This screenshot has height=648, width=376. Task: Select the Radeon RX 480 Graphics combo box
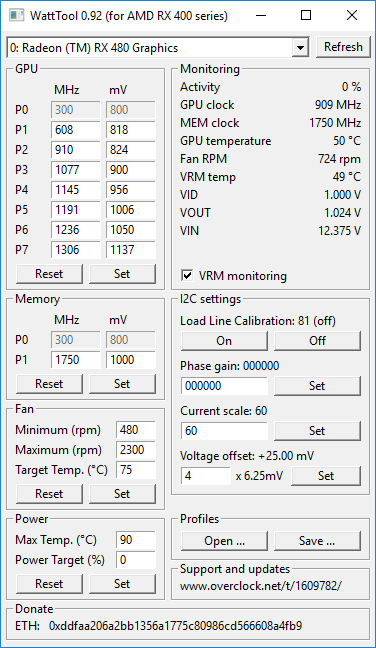158,48
